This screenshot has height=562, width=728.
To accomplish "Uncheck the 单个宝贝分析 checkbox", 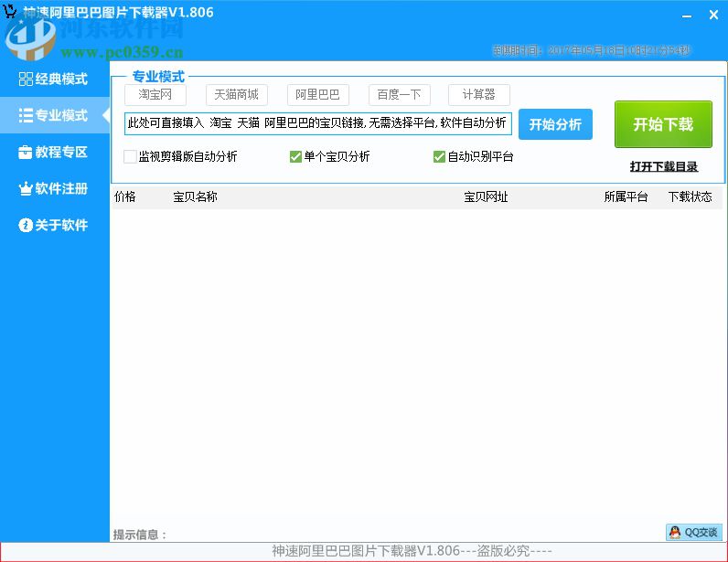I will [x=295, y=156].
